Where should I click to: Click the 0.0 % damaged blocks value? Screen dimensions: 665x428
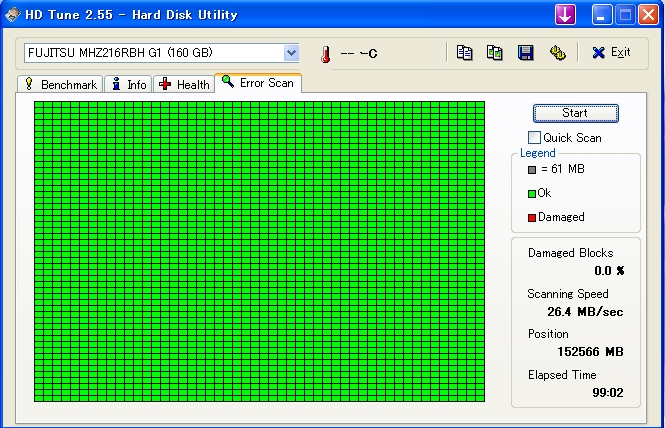(609, 271)
